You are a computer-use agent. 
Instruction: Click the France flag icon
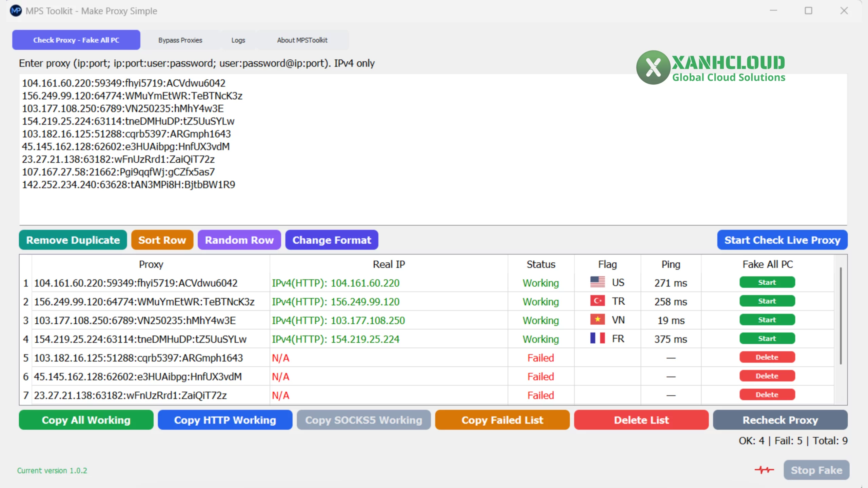click(x=597, y=338)
